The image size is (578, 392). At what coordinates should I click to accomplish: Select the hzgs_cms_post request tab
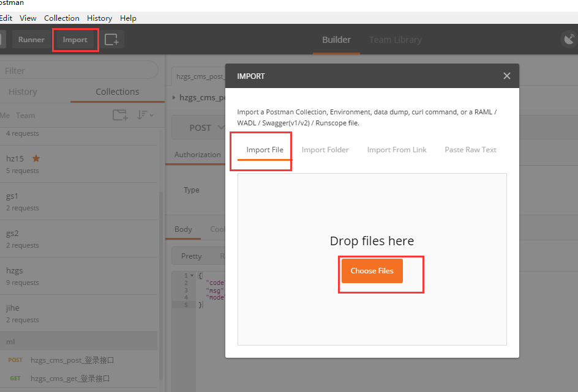(199, 76)
